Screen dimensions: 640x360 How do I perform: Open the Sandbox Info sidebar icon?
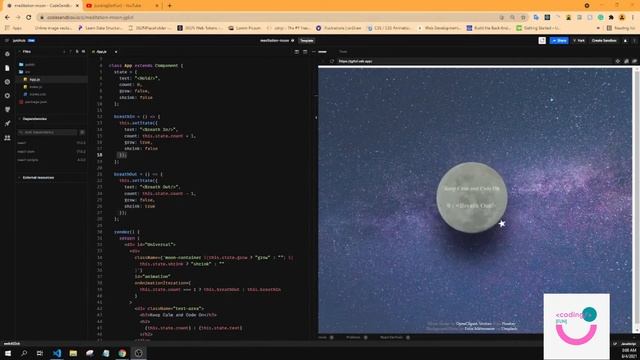click(7, 54)
